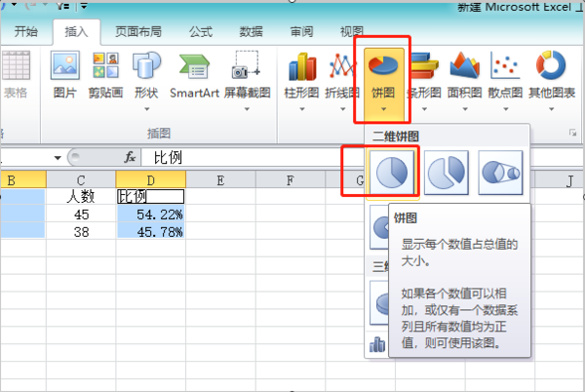Viewport: 585px width, 392px height.
Task: Click the cell containing 人数
Action: pos(81,197)
